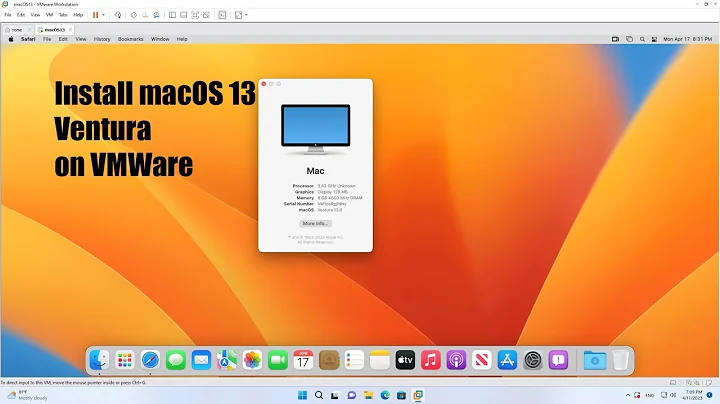
Task: Open Launchpad in the dock
Action: (x=124, y=360)
